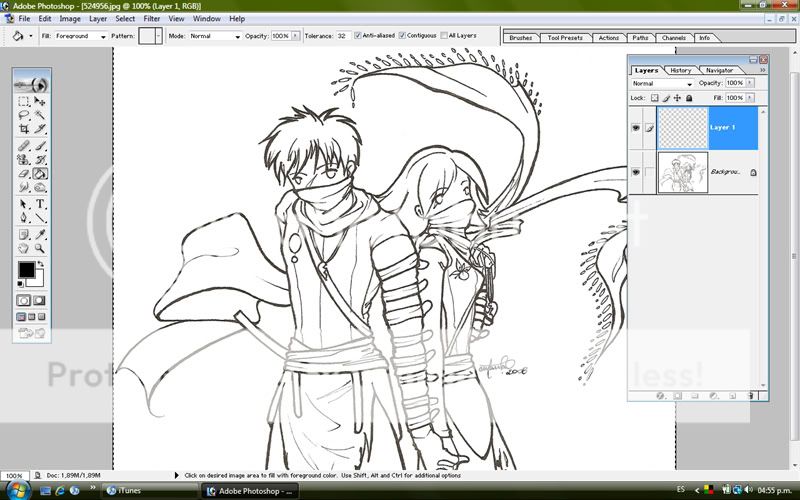Image resolution: width=800 pixels, height=500 pixels.
Task: Select the Rectangular Marquee tool
Action: [24, 102]
